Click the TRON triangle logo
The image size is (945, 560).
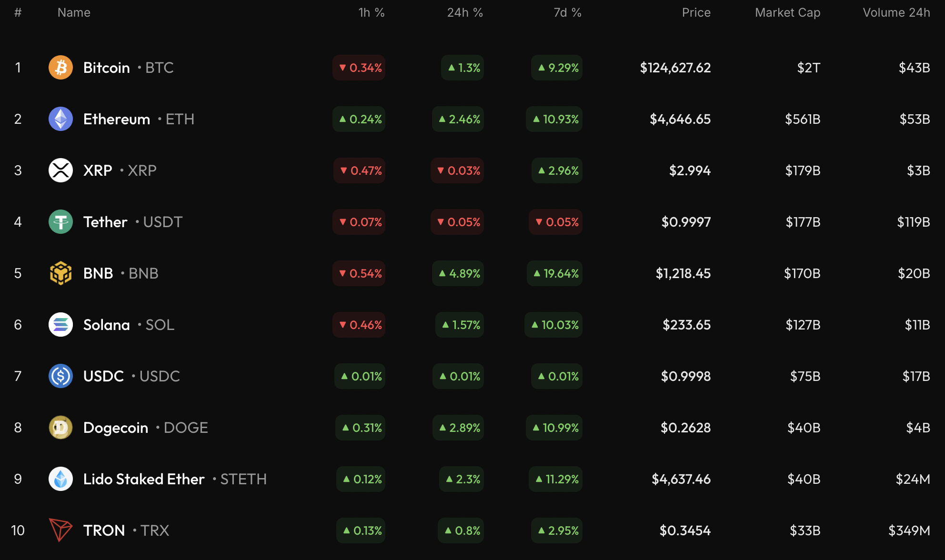pos(60,530)
